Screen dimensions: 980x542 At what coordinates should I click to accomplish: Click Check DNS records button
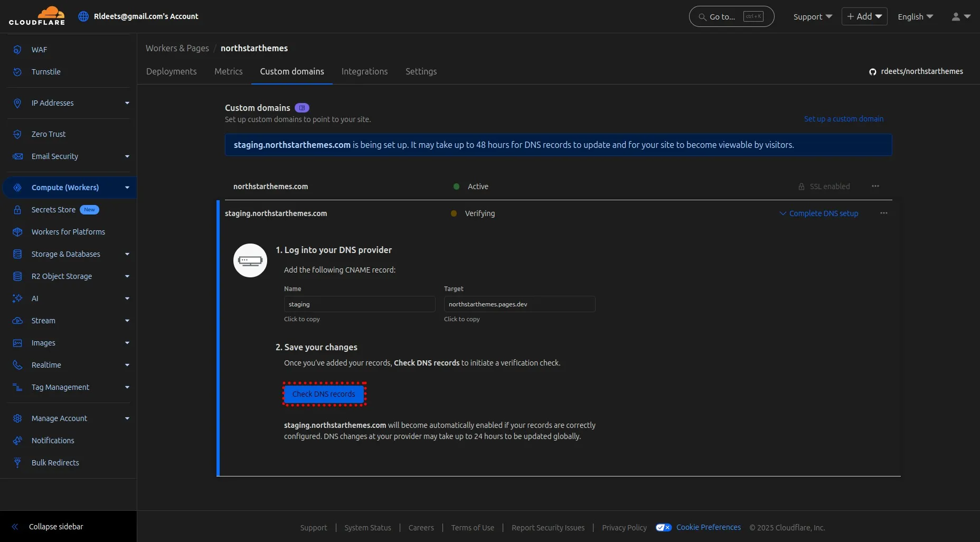click(324, 394)
